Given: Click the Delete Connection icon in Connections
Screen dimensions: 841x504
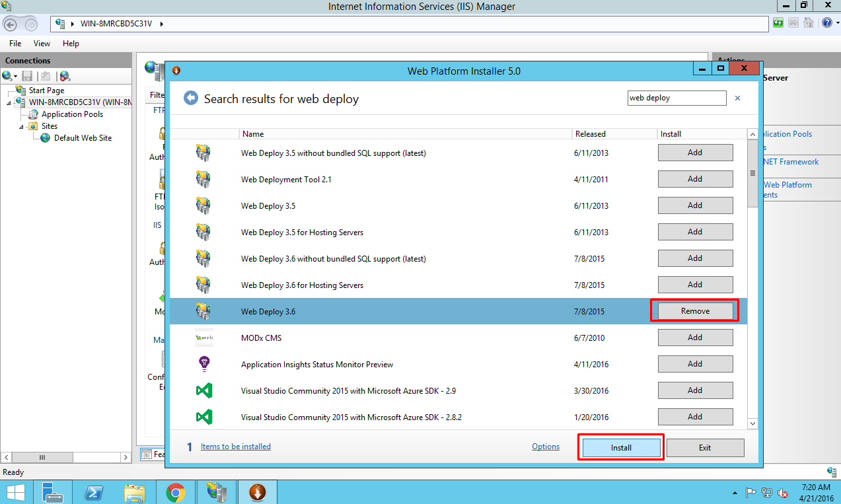Looking at the screenshot, I should 64,76.
